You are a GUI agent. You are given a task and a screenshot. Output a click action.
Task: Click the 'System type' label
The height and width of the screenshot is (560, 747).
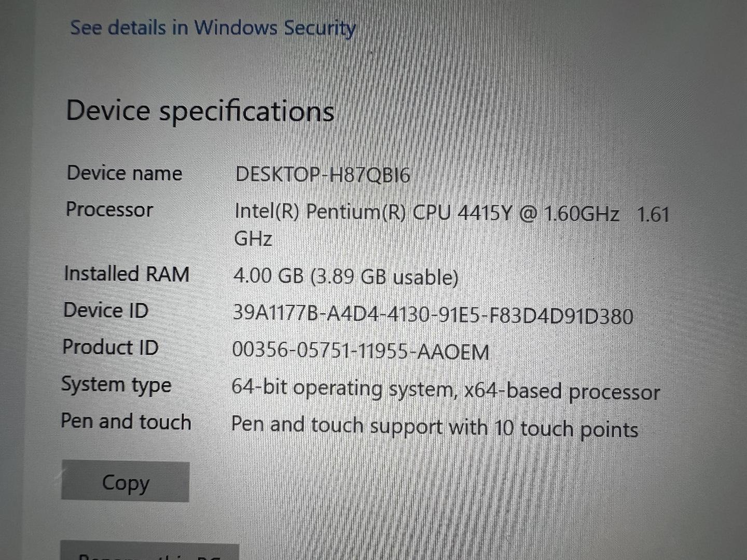click(116, 385)
